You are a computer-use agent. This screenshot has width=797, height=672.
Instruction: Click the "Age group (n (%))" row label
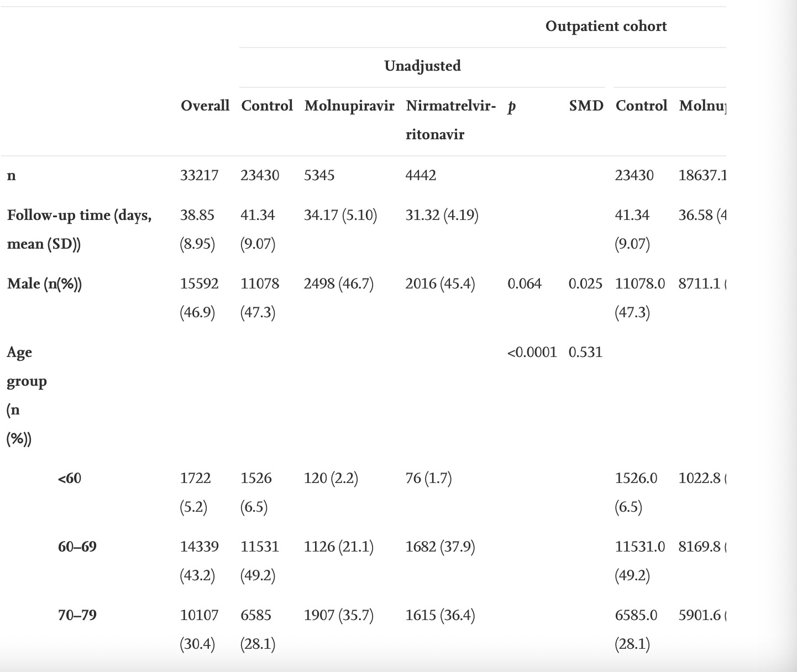pyautogui.click(x=27, y=395)
